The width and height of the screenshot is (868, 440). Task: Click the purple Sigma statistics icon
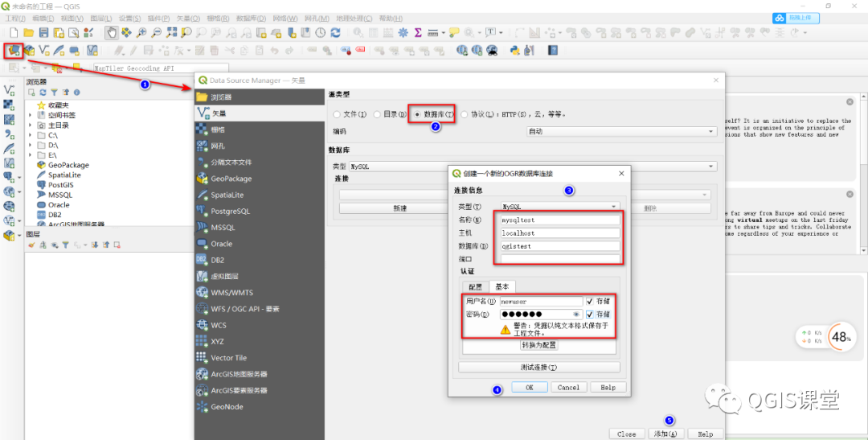point(418,33)
